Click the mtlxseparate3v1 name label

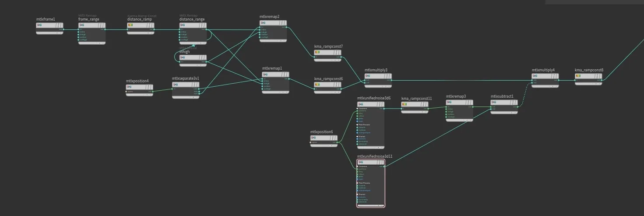point(186,78)
